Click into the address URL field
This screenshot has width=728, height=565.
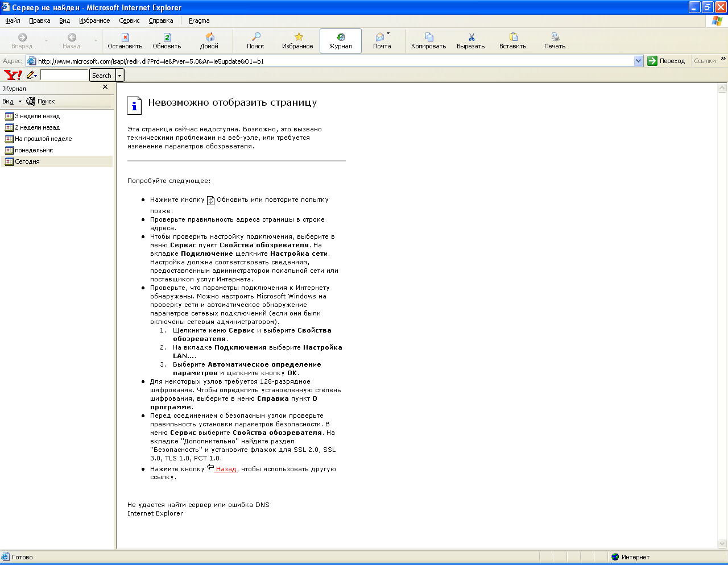pos(336,61)
